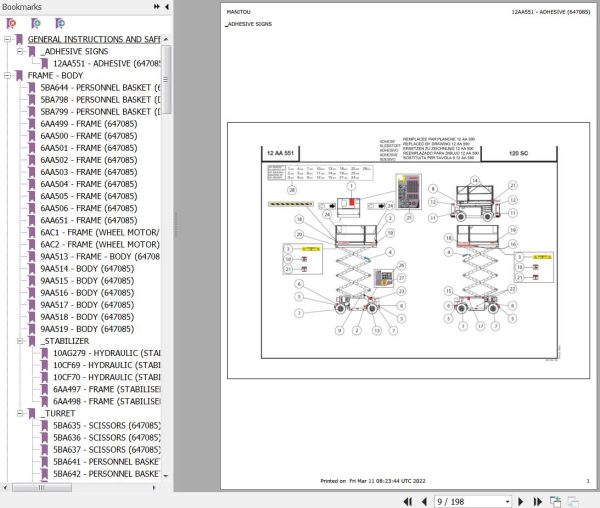600x508 pixels.
Task: Click the third bookmark toolbar icon
Action: click(60, 24)
